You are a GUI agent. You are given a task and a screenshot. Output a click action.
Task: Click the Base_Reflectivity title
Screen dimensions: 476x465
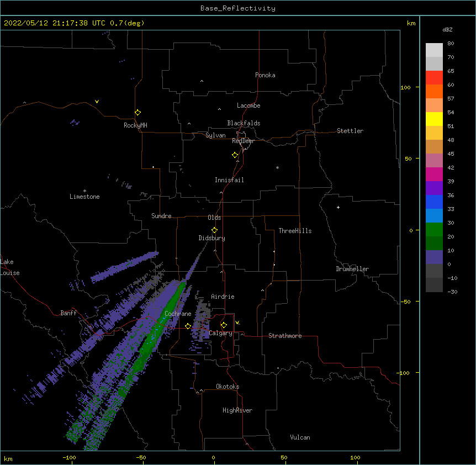[238, 8]
